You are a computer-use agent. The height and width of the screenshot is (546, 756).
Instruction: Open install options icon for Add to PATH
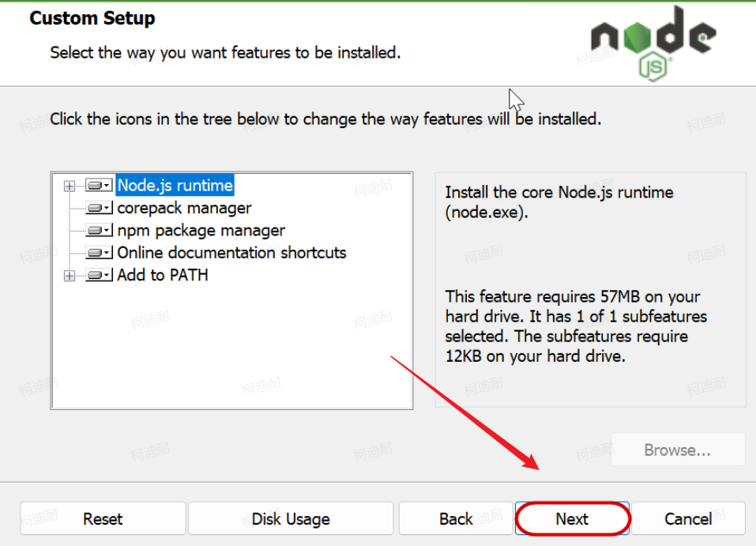tap(100, 275)
